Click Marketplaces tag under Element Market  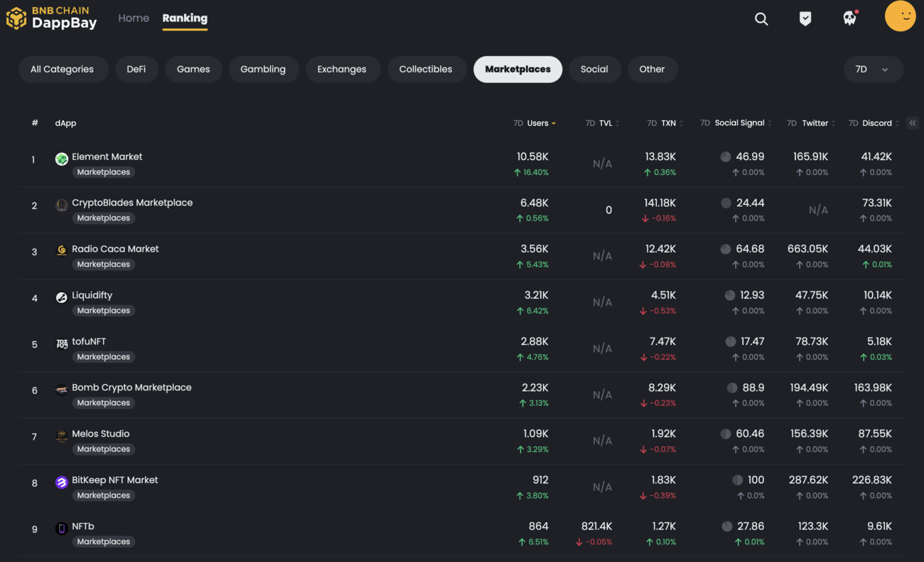pos(104,172)
